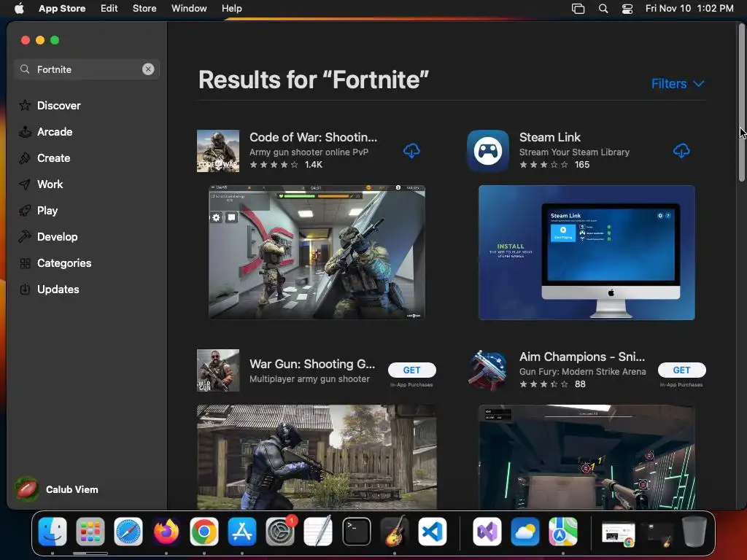The height and width of the screenshot is (560, 747).
Task: Click App Store icon in Dock
Action: [x=242, y=532]
